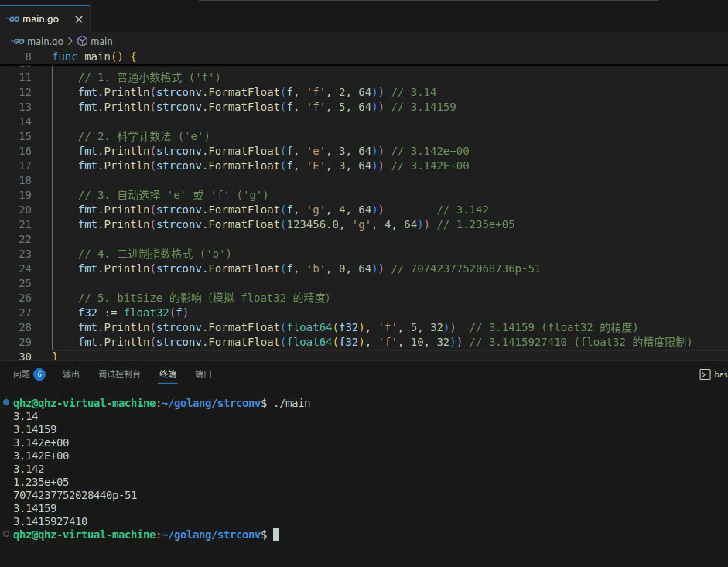Close the main.go editor tab

(79, 19)
